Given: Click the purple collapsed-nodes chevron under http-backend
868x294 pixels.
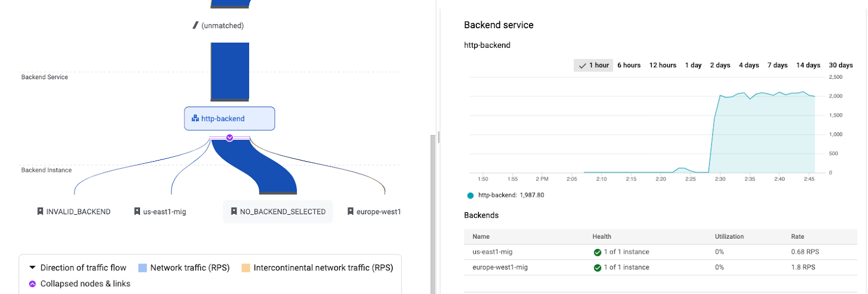Looking at the screenshot, I should coord(229,138).
